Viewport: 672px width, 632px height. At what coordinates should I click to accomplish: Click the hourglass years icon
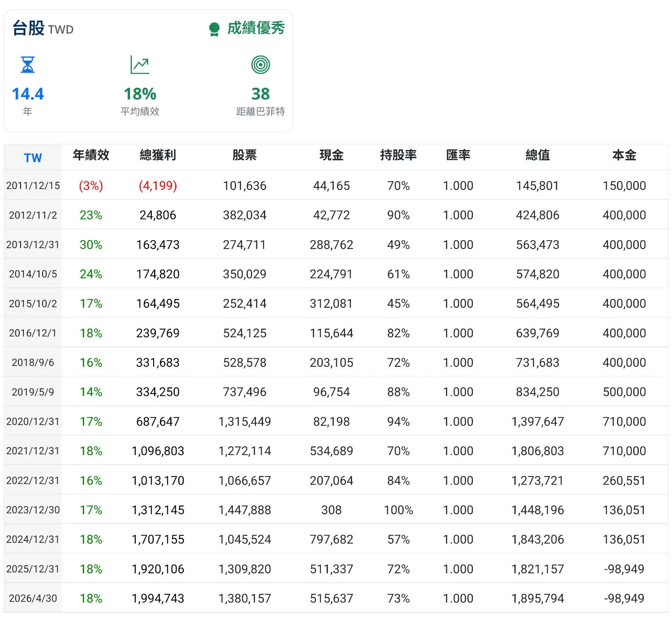pos(28,64)
